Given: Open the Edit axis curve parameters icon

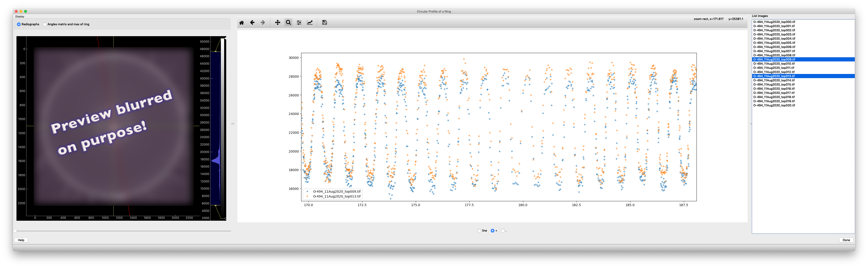Looking at the screenshot, I should [x=310, y=22].
